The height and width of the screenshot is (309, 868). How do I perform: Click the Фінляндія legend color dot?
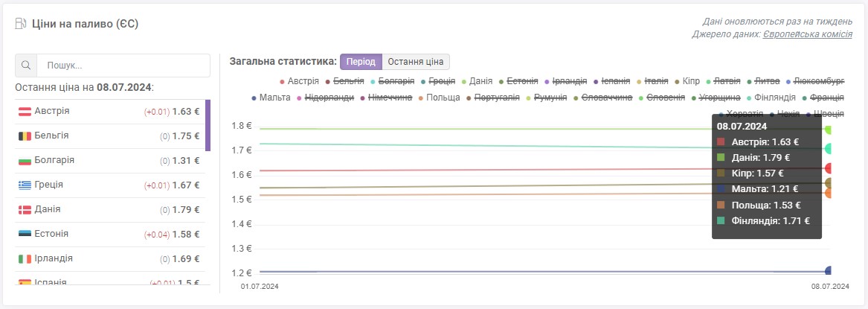748,98
